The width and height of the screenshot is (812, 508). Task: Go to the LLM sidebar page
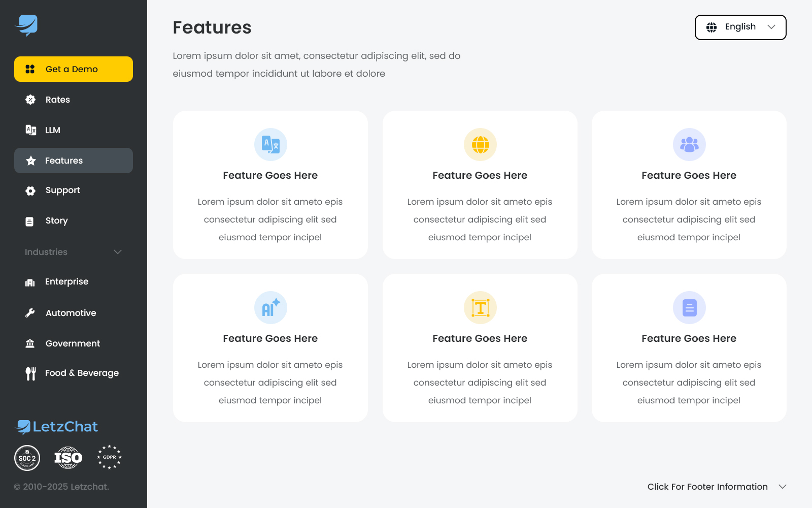(x=52, y=130)
